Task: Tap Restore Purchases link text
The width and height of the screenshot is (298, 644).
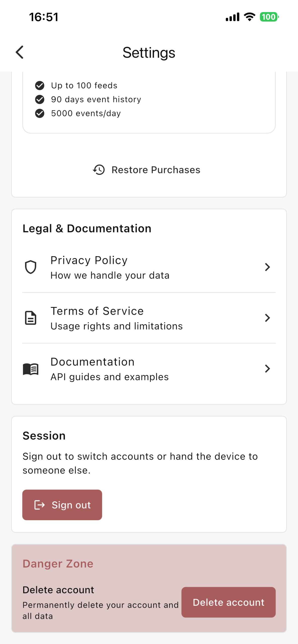Action: 156,170
